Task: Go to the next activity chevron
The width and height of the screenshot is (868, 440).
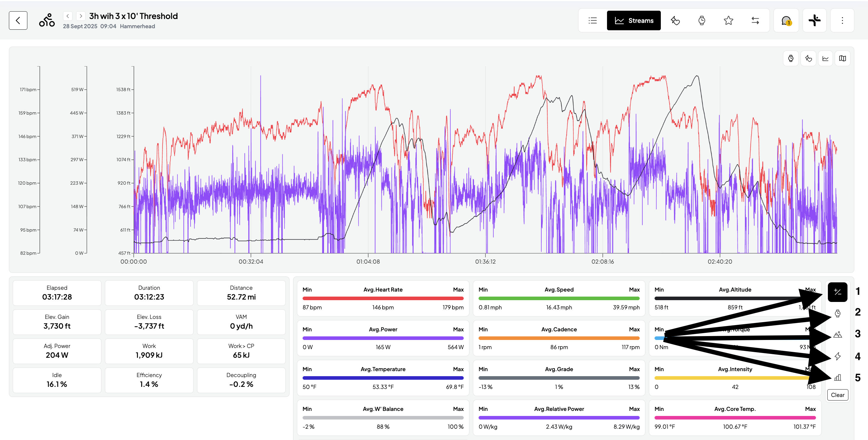Action: pyautogui.click(x=81, y=16)
